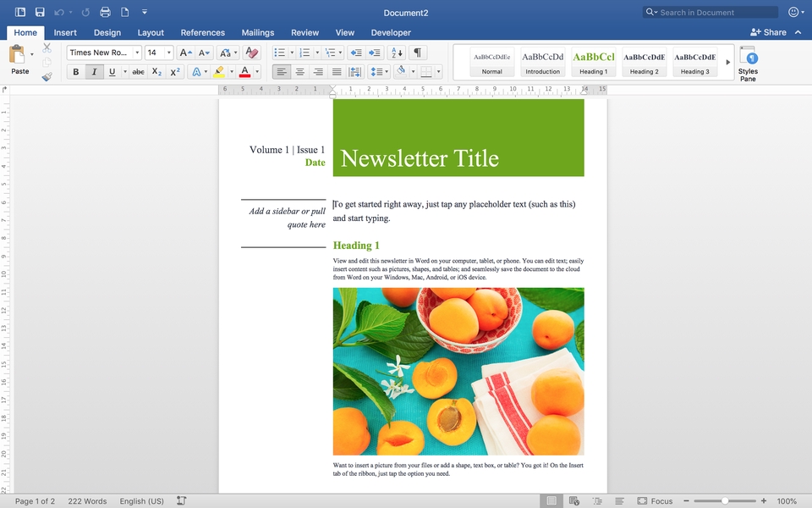Toggle Strikethrough formatting
This screenshot has height=508, width=812.
click(138, 71)
